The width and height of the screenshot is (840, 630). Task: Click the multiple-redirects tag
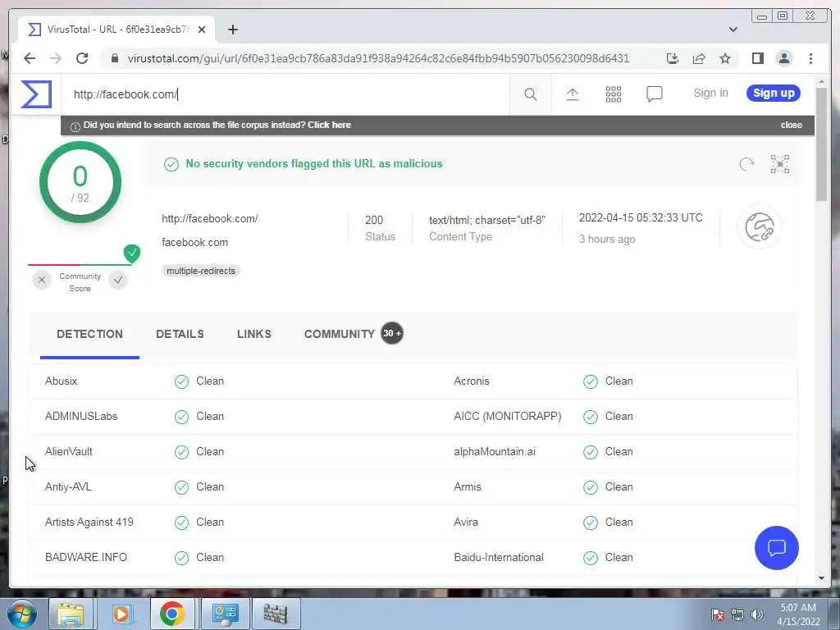201,271
